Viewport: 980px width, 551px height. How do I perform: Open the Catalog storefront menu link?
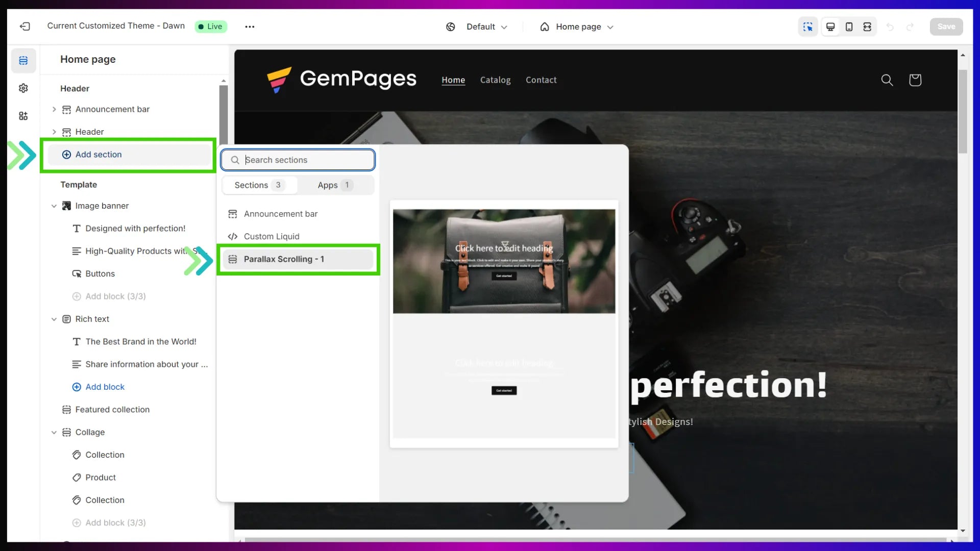pos(495,80)
